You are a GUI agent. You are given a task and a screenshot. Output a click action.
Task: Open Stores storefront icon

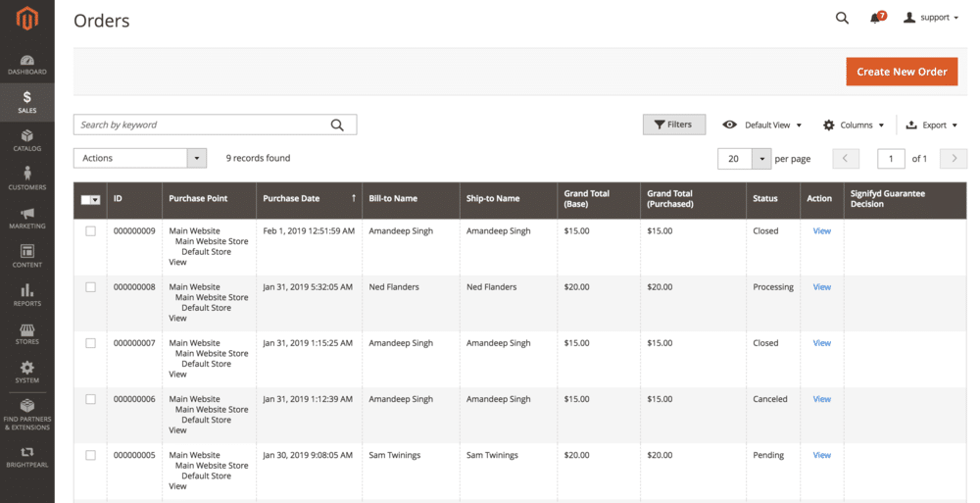(x=26, y=329)
